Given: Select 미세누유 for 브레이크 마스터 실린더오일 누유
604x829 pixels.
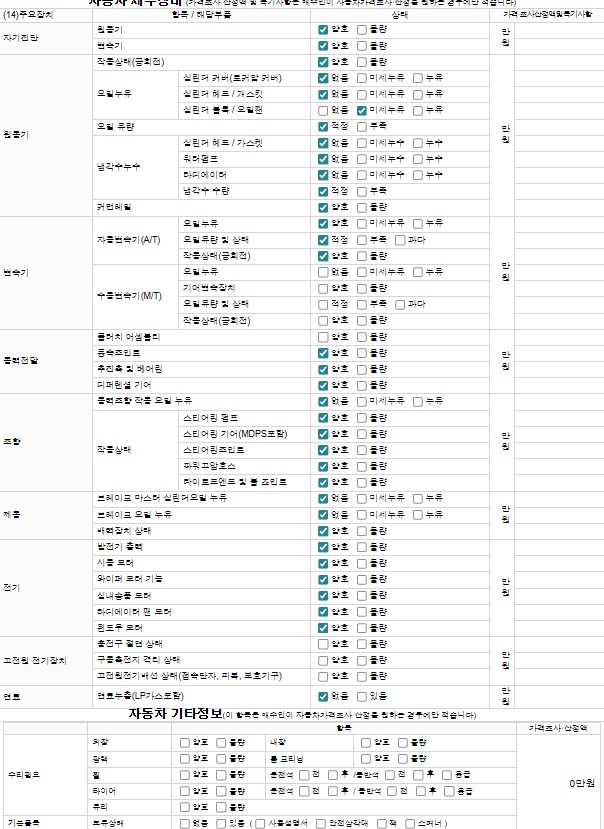Looking at the screenshot, I should pyautogui.click(x=362, y=499).
